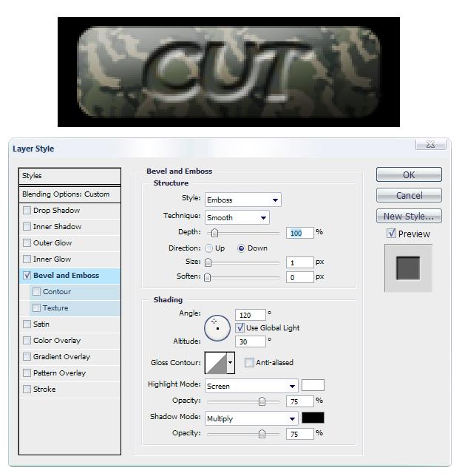The height and width of the screenshot is (476, 462).
Task: Tick the Inner Glow checkbox
Action: point(27,259)
